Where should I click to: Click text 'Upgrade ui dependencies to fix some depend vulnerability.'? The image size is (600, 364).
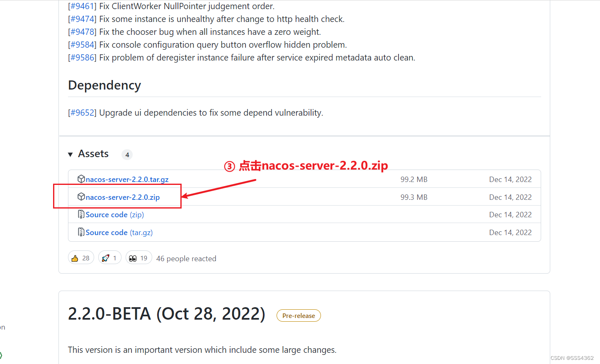click(x=211, y=113)
